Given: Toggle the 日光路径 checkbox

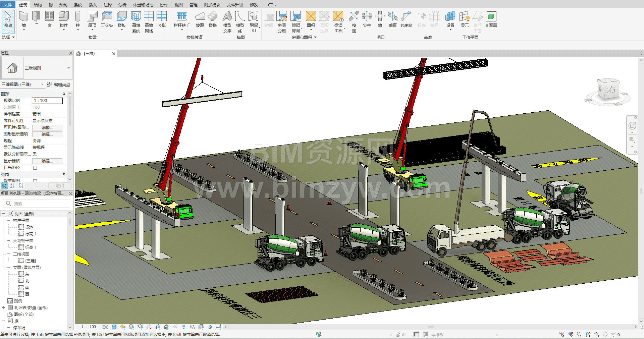Looking at the screenshot, I should [x=35, y=168].
